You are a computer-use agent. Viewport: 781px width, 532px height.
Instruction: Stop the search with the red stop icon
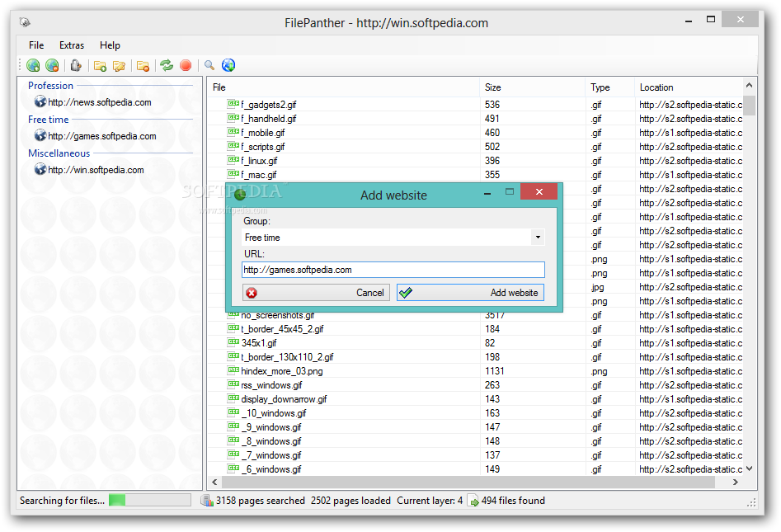(x=186, y=65)
